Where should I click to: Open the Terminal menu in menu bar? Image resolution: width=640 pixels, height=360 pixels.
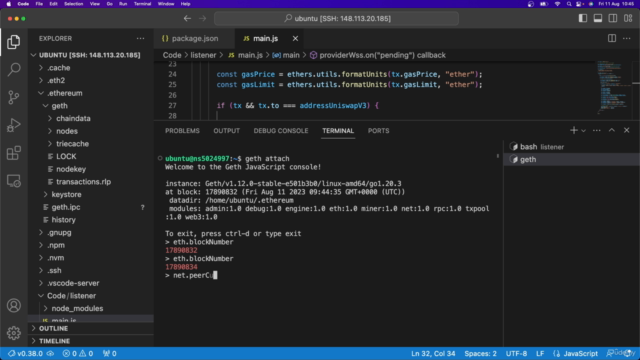tap(142, 4)
